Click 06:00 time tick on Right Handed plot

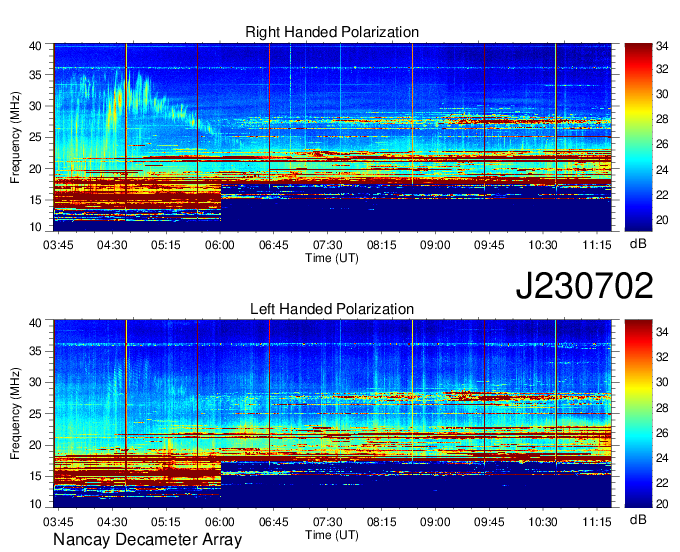click(x=220, y=245)
